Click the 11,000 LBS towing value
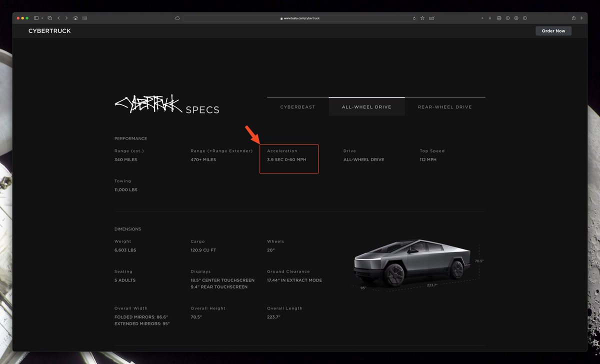 click(126, 190)
